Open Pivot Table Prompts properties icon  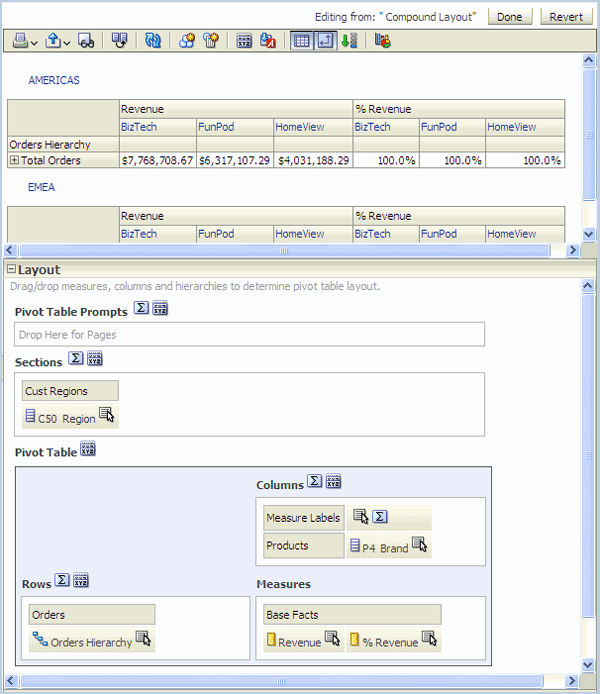pyautogui.click(x=160, y=308)
